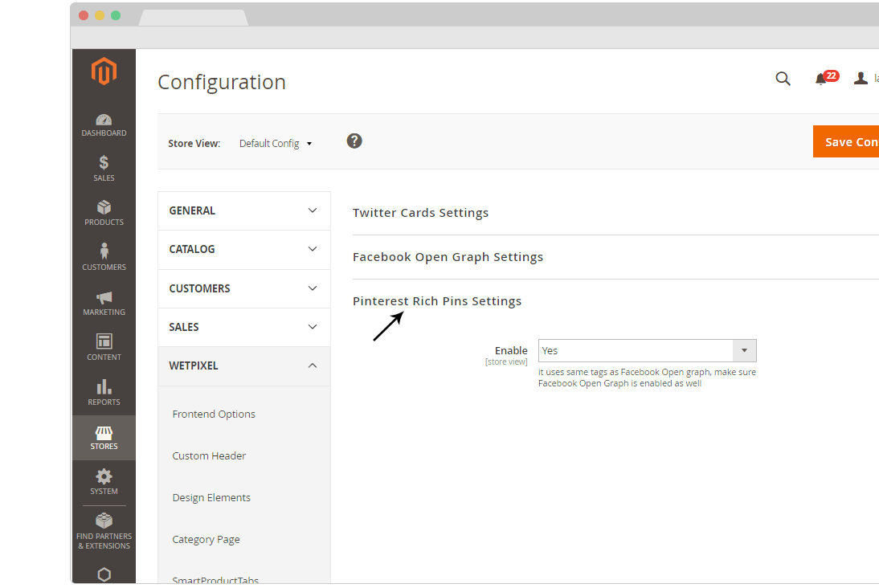Click the search magnifier icon
Screen dimensions: 879x588
(x=783, y=79)
